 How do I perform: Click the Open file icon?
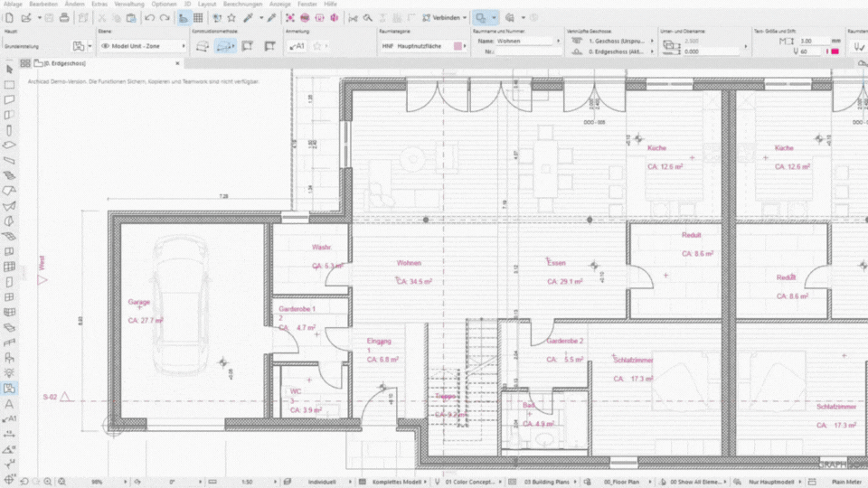[x=25, y=18]
